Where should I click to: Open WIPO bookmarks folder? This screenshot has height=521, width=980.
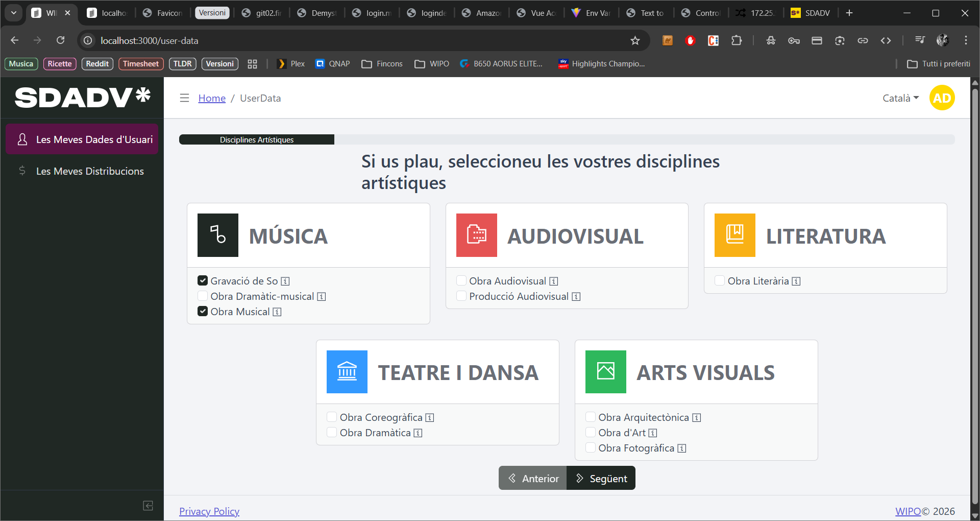432,64
